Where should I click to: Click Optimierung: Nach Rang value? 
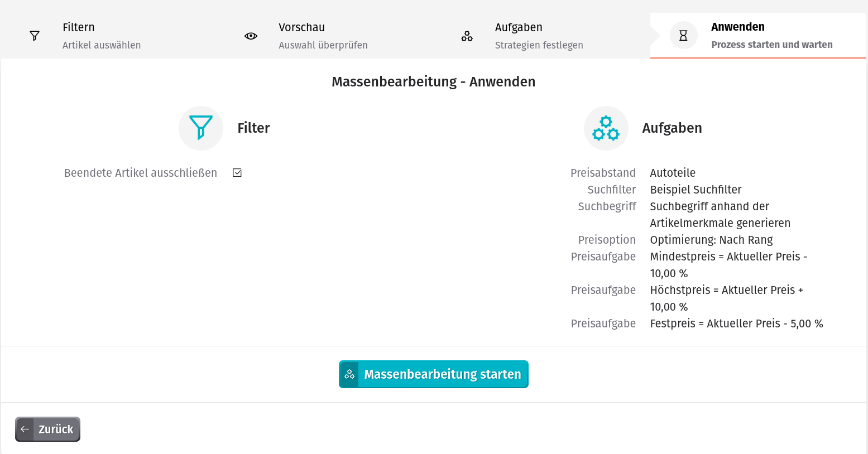point(711,240)
